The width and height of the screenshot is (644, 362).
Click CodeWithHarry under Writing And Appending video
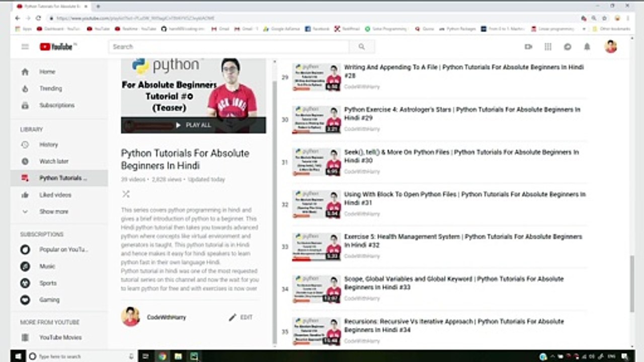(x=362, y=87)
